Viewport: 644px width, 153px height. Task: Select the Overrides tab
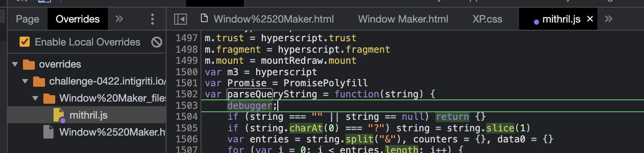[78, 19]
